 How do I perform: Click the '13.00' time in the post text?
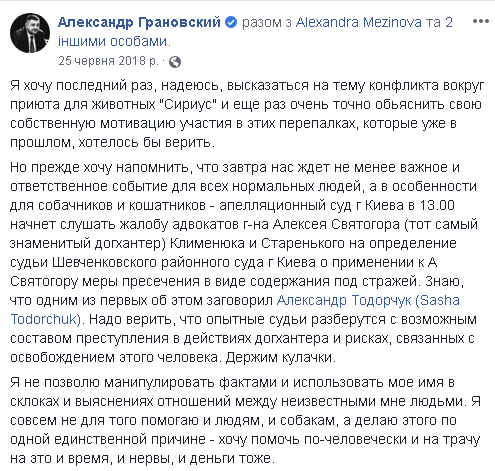(x=437, y=205)
